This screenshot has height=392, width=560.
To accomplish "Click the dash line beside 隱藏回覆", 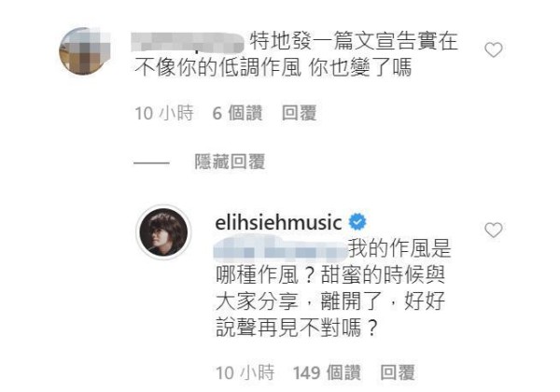I will coord(151,162).
